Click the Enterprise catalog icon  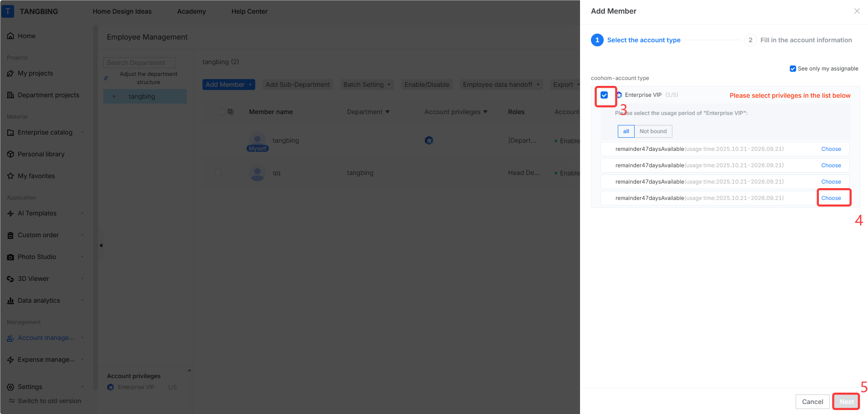pyautogui.click(x=10, y=132)
